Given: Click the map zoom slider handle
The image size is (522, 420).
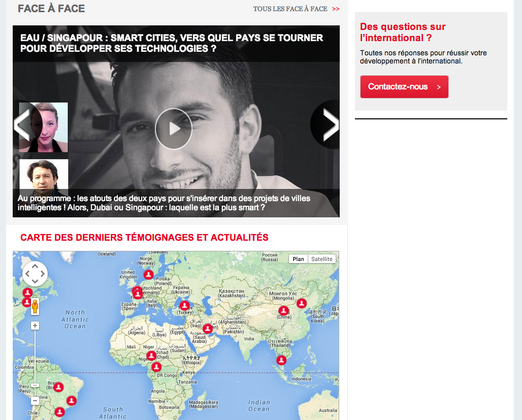Looking at the screenshot, I should [x=35, y=385].
